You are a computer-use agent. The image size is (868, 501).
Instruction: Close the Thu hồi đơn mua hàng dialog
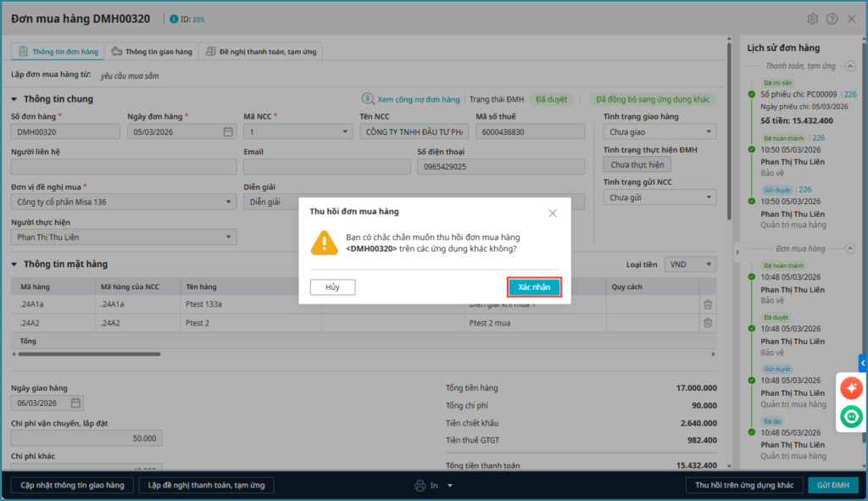pos(553,213)
